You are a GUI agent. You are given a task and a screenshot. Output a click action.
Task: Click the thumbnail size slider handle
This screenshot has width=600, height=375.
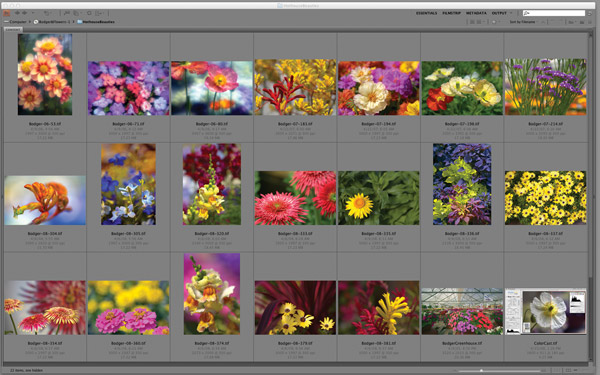coord(482,370)
